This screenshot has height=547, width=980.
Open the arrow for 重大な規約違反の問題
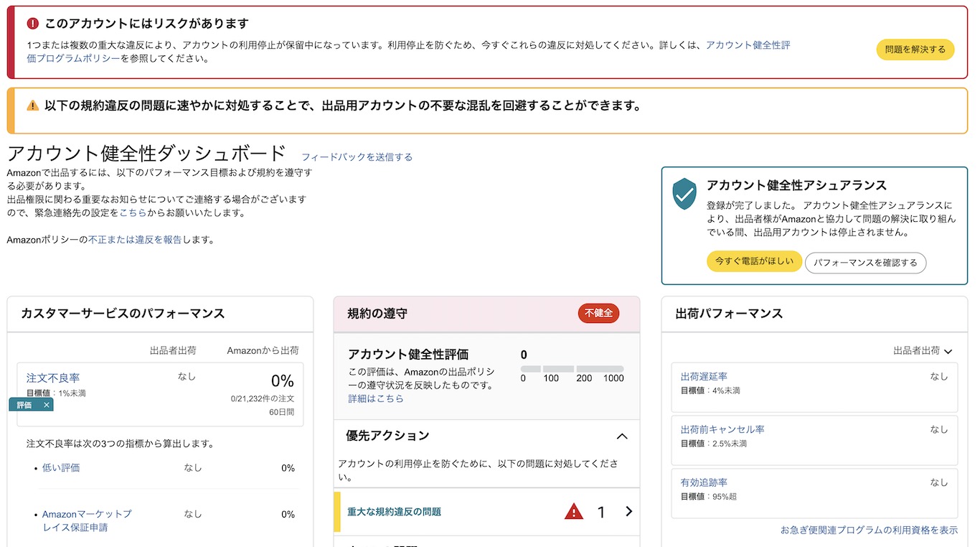pos(629,511)
